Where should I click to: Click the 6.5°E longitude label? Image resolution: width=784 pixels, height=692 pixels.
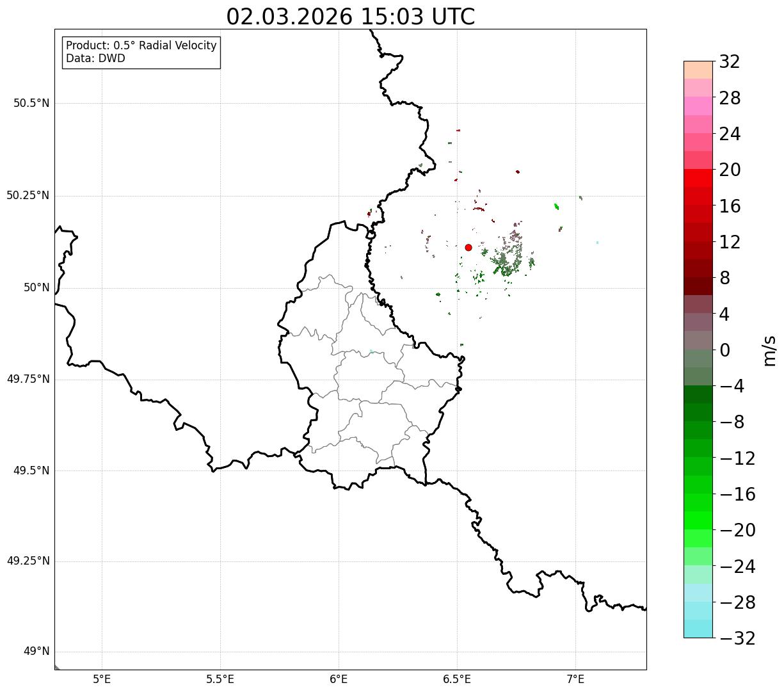tap(457, 679)
